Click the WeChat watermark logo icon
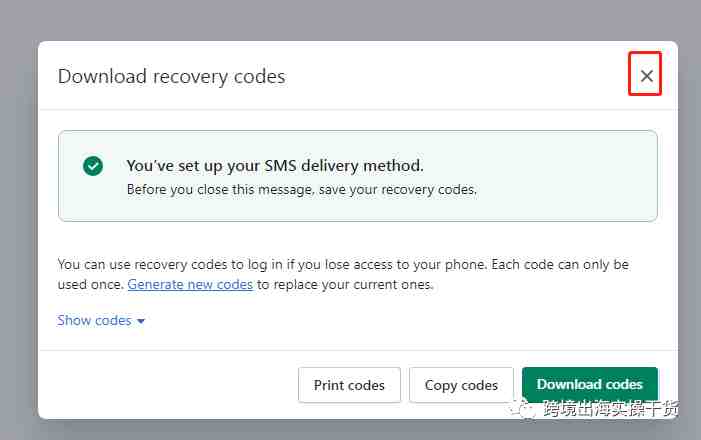 tap(524, 408)
